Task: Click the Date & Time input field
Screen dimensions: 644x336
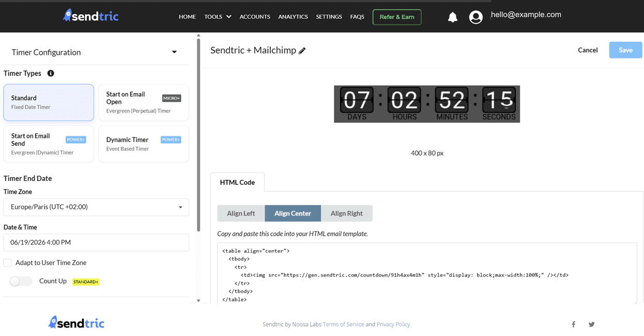Action: click(96, 242)
